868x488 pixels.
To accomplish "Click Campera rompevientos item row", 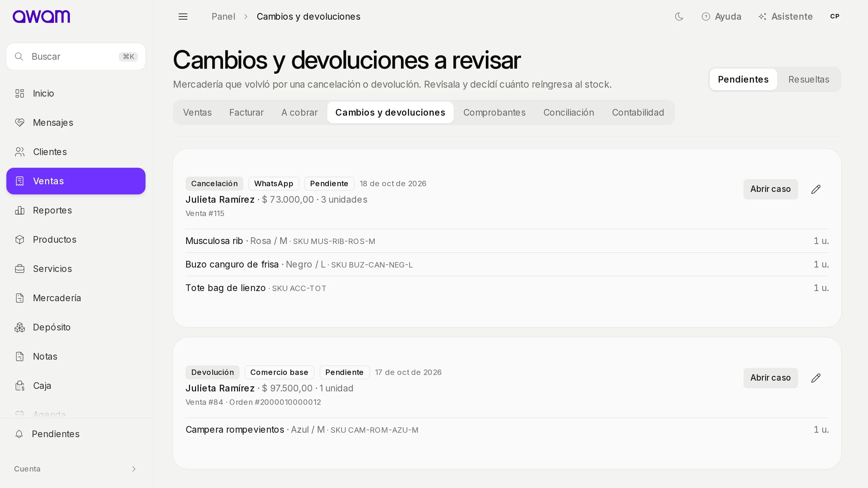I will point(507,430).
